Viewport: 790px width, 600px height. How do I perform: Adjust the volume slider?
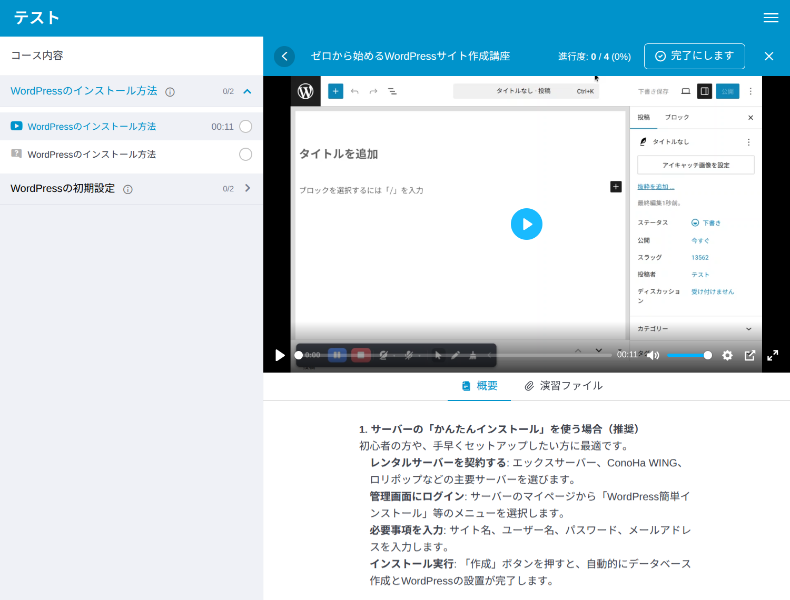(x=689, y=355)
